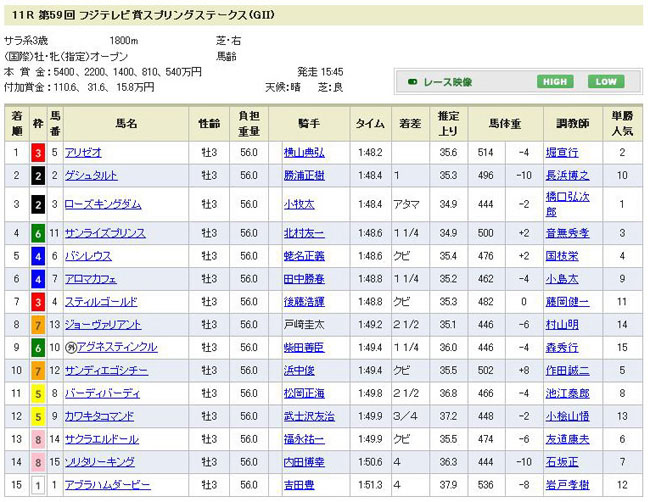The height and width of the screenshot is (502, 650).
Task: Play race video in LOW quality
Action: point(604,82)
